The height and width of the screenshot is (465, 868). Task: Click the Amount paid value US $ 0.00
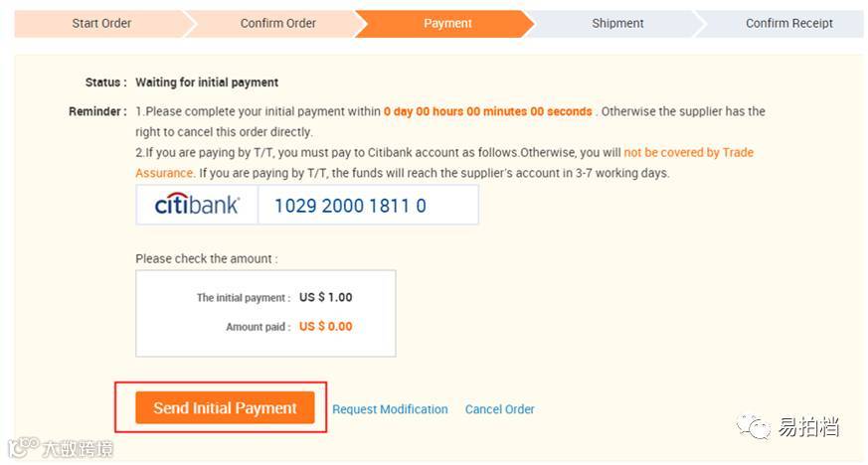tap(325, 326)
